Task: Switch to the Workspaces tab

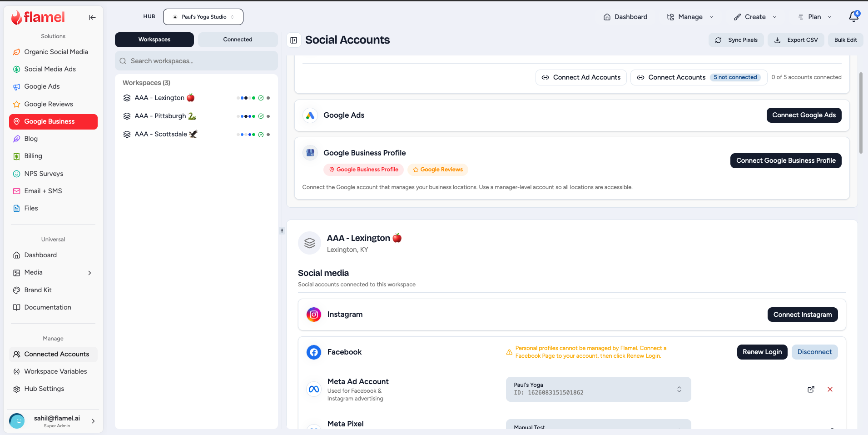Action: 154,40
